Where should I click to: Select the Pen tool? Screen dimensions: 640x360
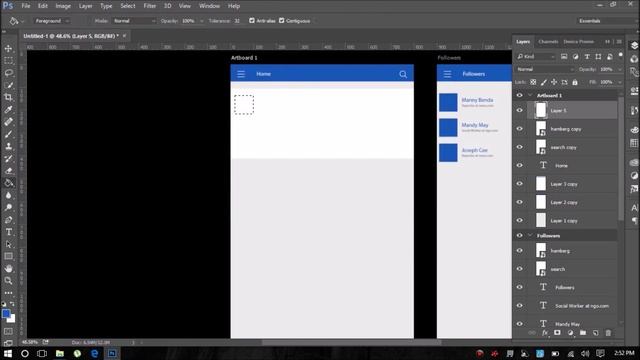pyautogui.click(x=9, y=220)
